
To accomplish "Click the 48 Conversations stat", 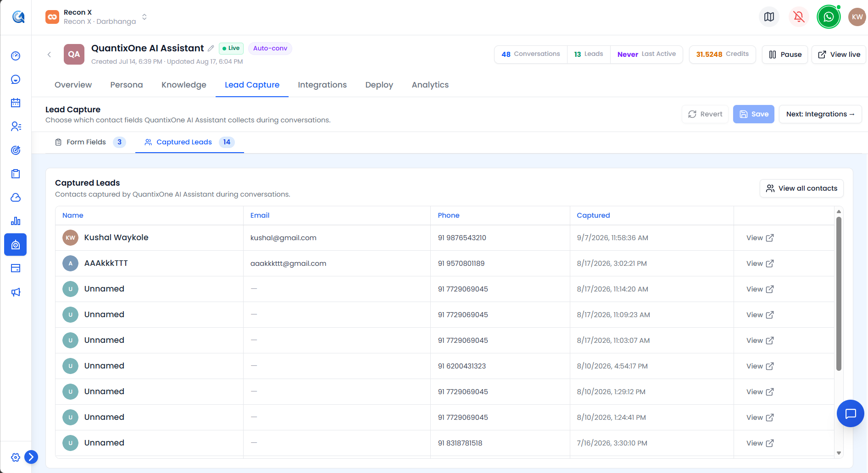I will pyautogui.click(x=531, y=54).
